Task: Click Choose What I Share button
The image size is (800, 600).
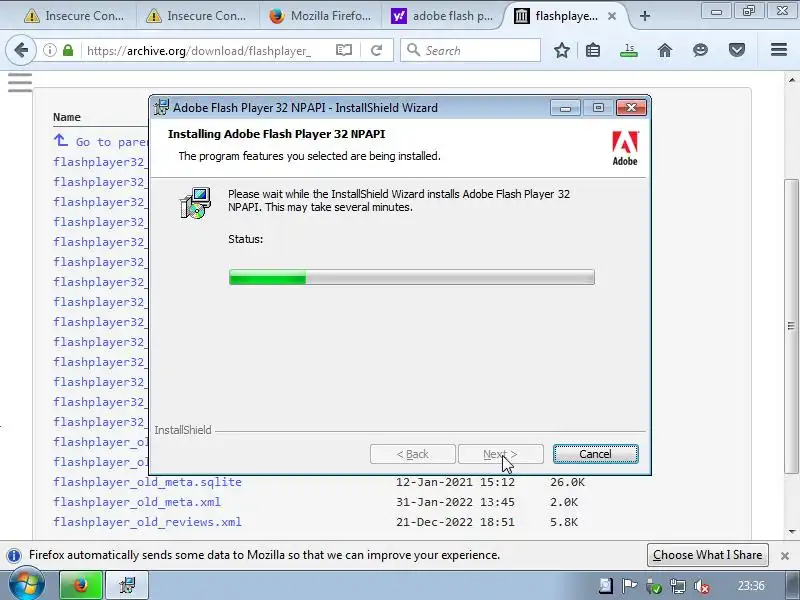Action: (708, 555)
